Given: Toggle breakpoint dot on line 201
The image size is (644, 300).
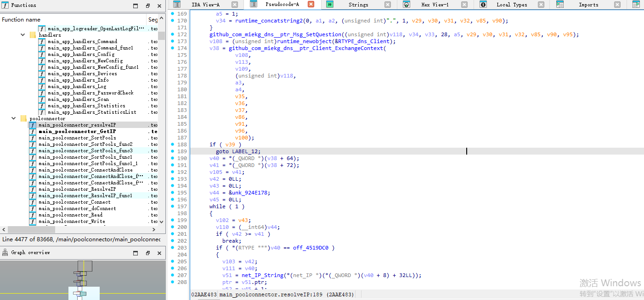Looking at the screenshot, I should 172,234.
